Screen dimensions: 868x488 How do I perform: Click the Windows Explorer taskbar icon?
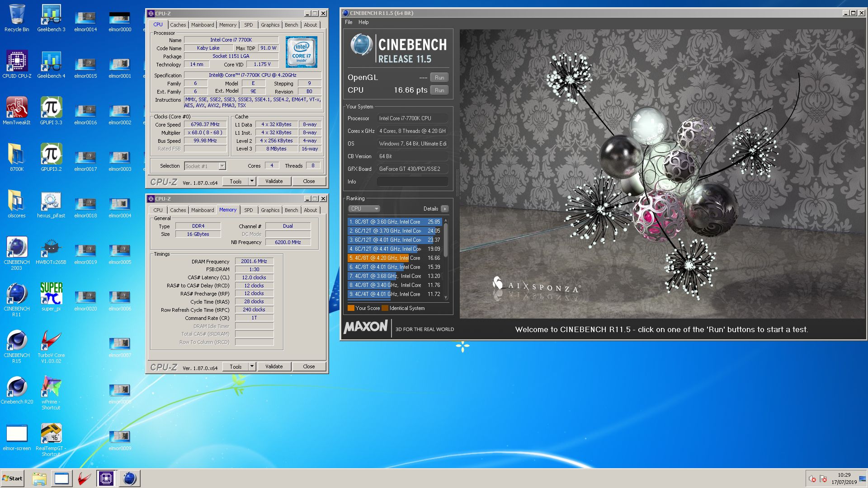tap(39, 479)
